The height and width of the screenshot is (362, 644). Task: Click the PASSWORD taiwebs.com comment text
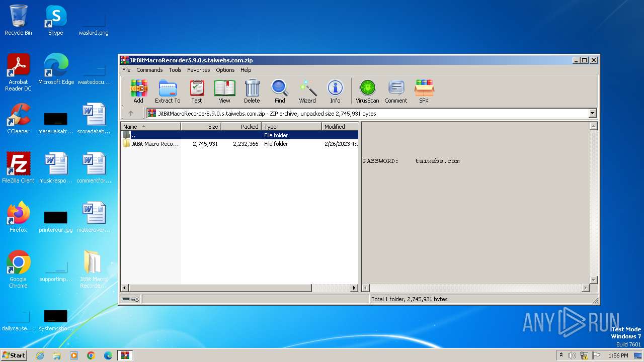pos(411,161)
